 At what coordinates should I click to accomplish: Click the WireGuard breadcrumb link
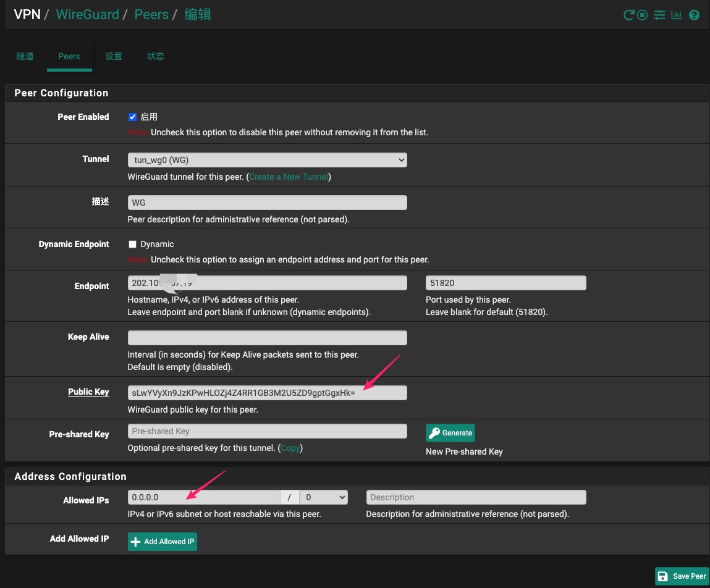coord(87,14)
